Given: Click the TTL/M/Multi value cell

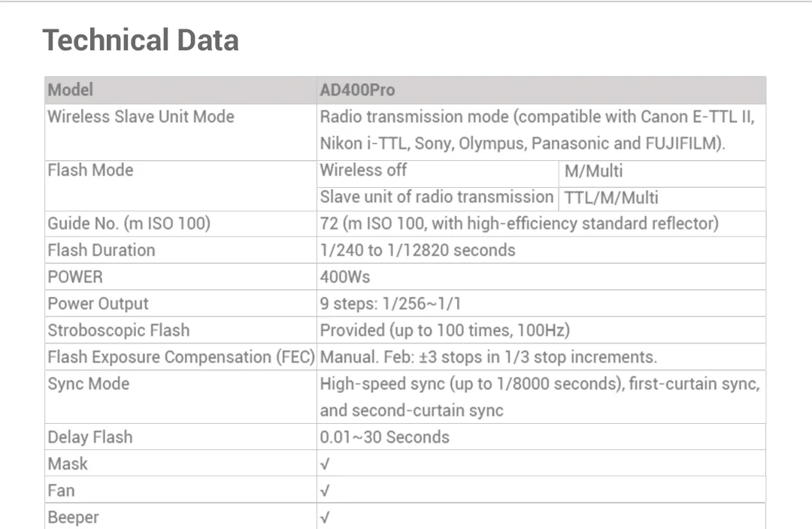Looking at the screenshot, I should (611, 198).
